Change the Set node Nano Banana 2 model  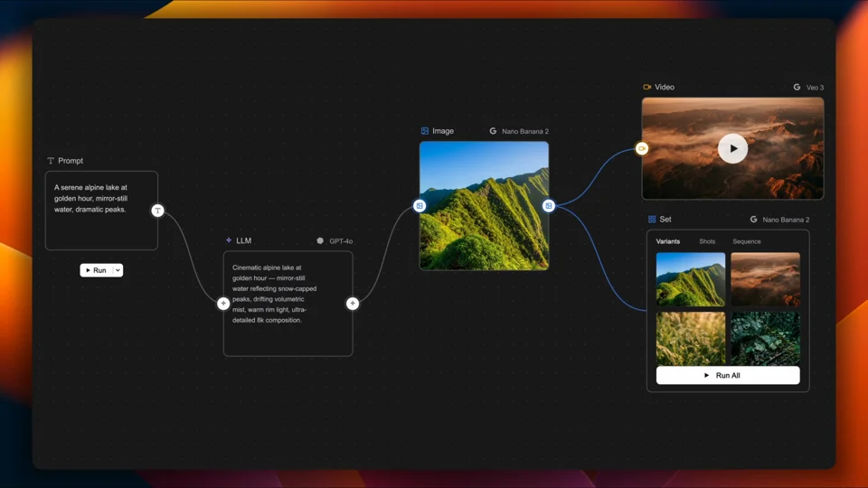780,220
